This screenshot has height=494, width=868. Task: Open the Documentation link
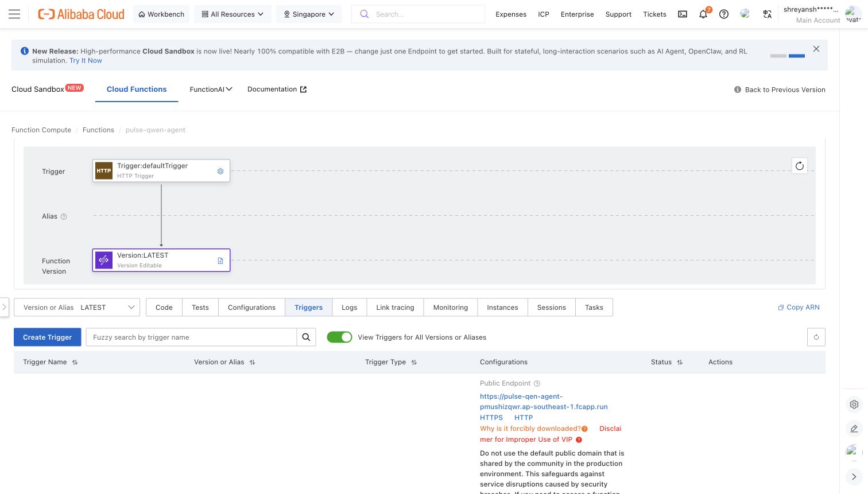277,90
